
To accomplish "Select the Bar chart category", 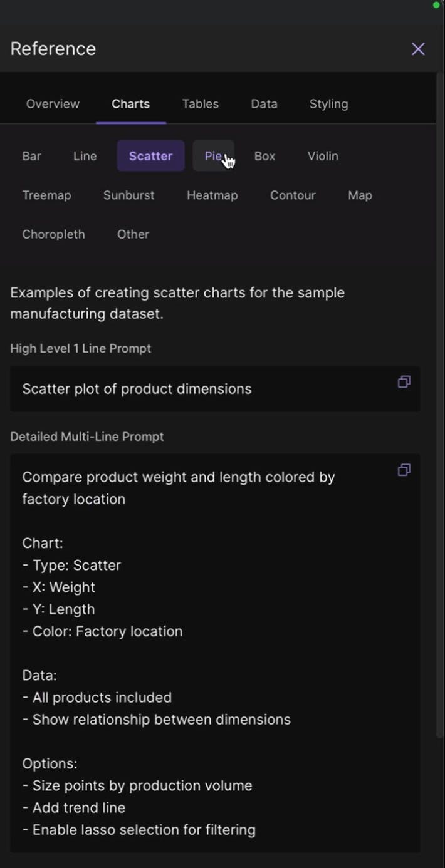I will coord(31,156).
